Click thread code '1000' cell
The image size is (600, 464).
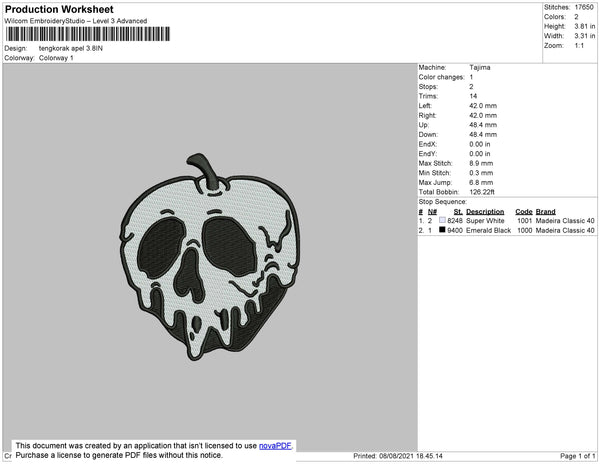click(525, 230)
